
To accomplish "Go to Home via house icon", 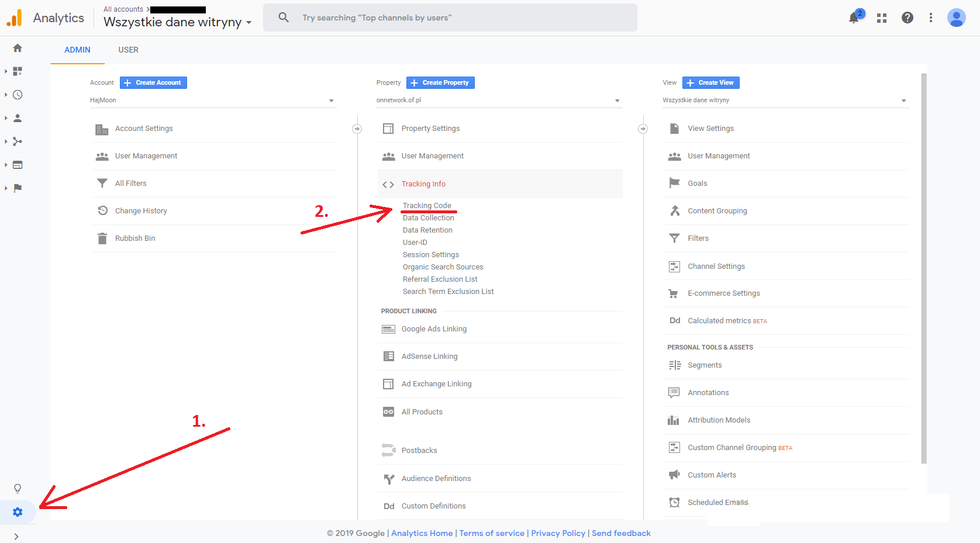I will pyautogui.click(x=18, y=48).
